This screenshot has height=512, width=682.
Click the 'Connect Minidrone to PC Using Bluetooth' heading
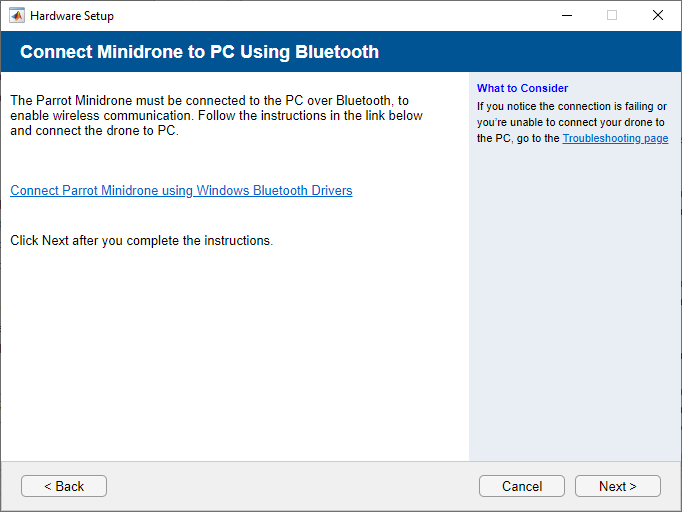(x=199, y=52)
